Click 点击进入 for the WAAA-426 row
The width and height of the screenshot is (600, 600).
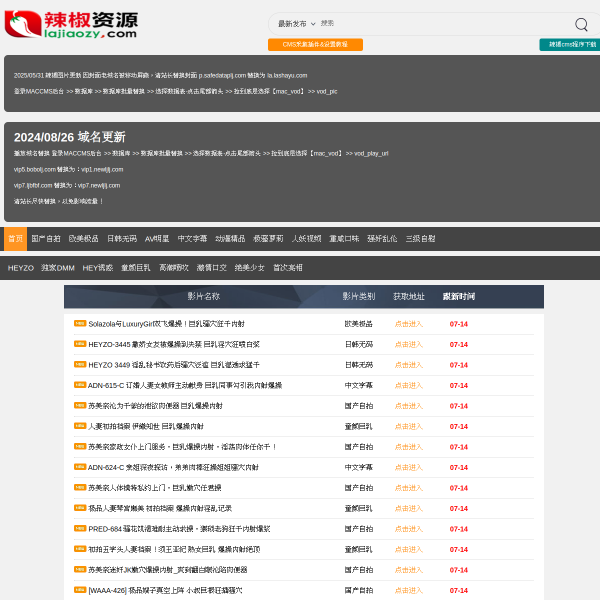(x=409, y=590)
